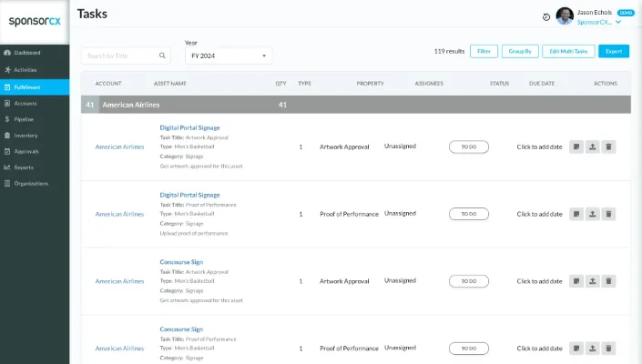Open the Dashboard sidebar item
Screen dimensions: 642x364
[35, 53]
